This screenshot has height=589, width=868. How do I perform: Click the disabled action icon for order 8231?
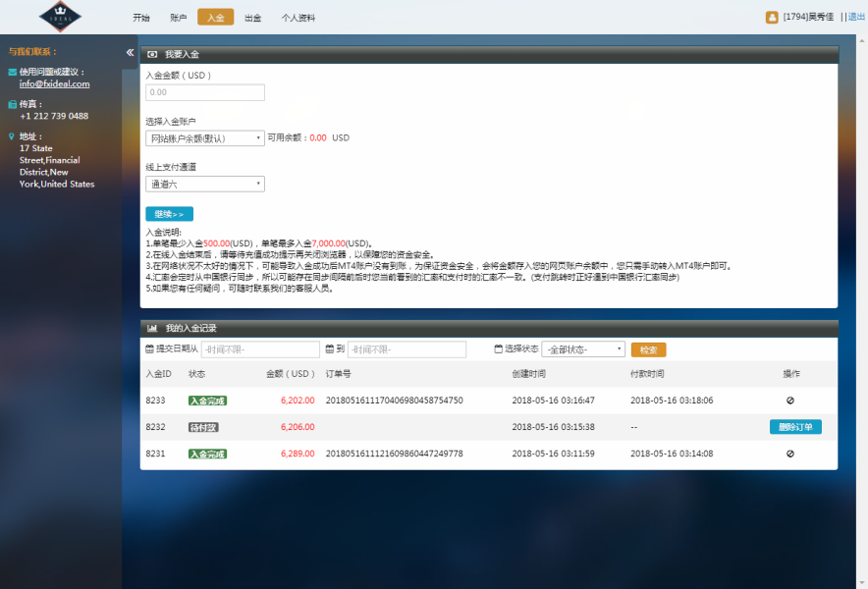click(790, 454)
